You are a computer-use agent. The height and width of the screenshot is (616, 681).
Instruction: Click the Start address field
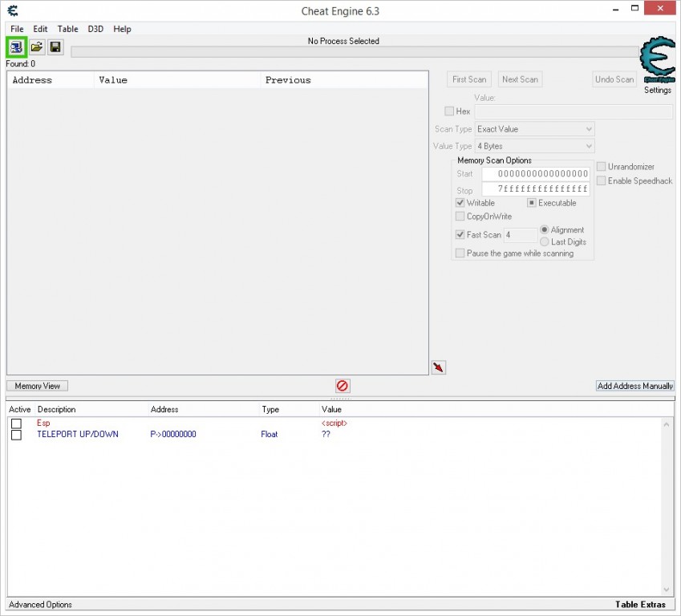(x=536, y=174)
